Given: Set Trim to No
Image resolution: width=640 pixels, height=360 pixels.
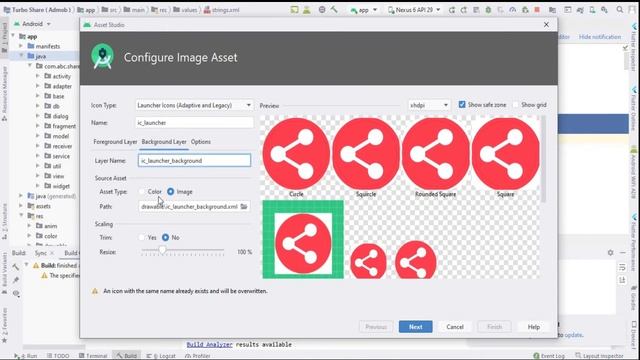Looking at the screenshot, I should click(x=165, y=238).
